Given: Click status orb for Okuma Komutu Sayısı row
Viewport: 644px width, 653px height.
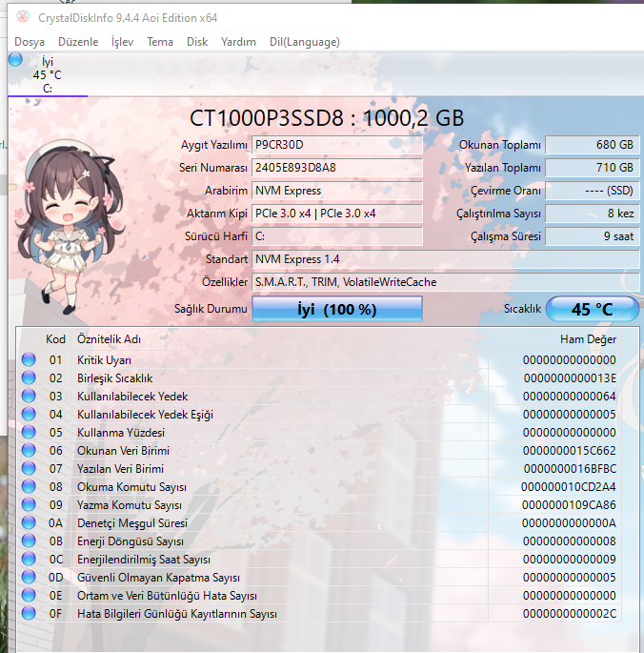Looking at the screenshot, I should coord(29,486).
